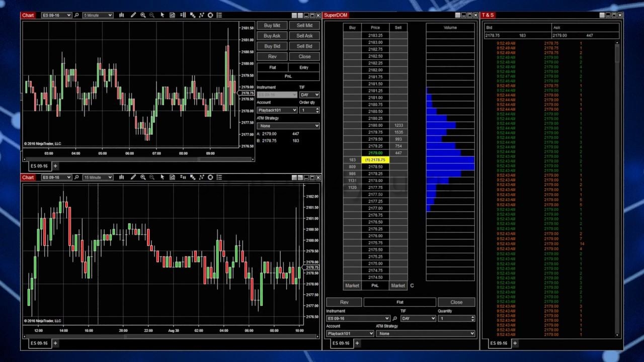Image resolution: width=644 pixels, height=362 pixels.
Task: Open the Data Box icon in 15 Minute chart
Action: (x=172, y=177)
